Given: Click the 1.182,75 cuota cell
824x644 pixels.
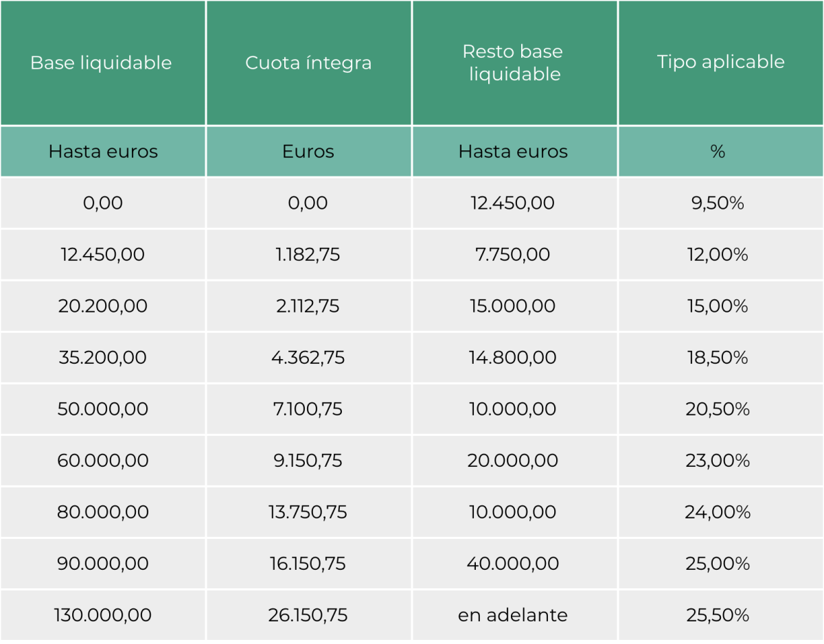Looking at the screenshot, I should click(308, 255).
